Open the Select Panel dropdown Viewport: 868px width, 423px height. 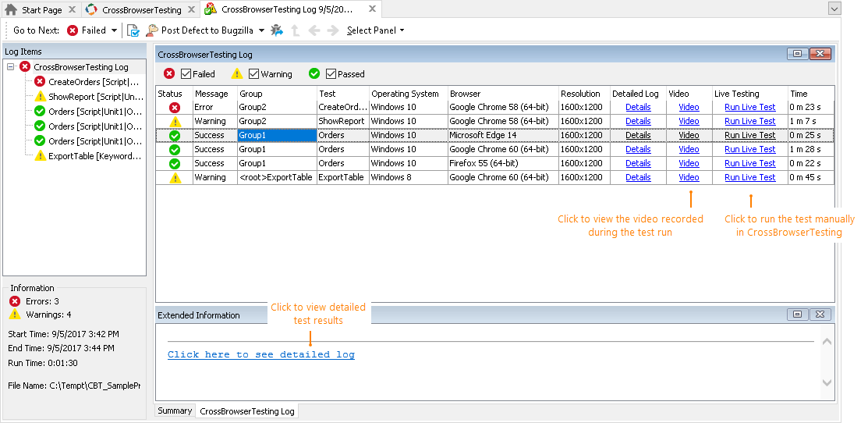[375, 30]
